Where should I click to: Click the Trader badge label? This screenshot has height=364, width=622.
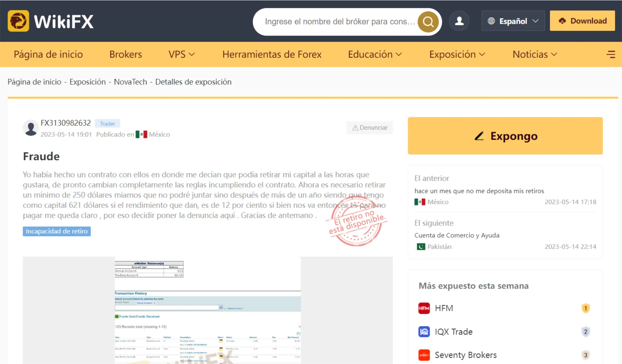(108, 124)
